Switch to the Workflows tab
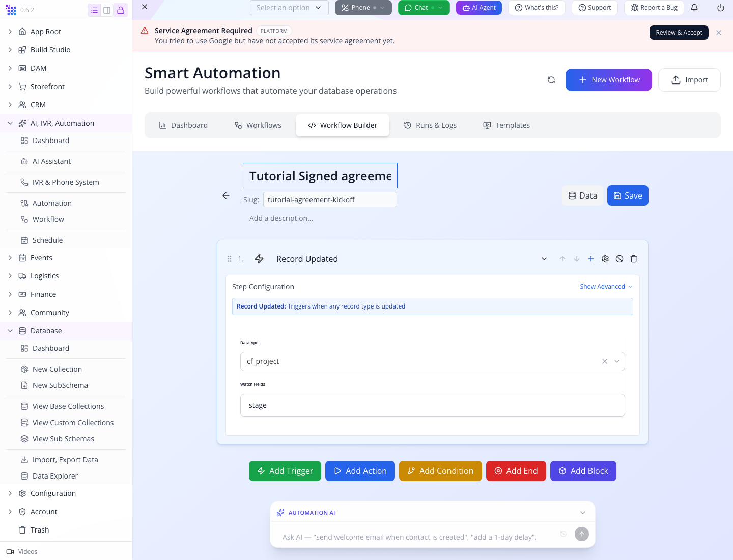Image resolution: width=733 pixels, height=560 pixels. [x=258, y=125]
